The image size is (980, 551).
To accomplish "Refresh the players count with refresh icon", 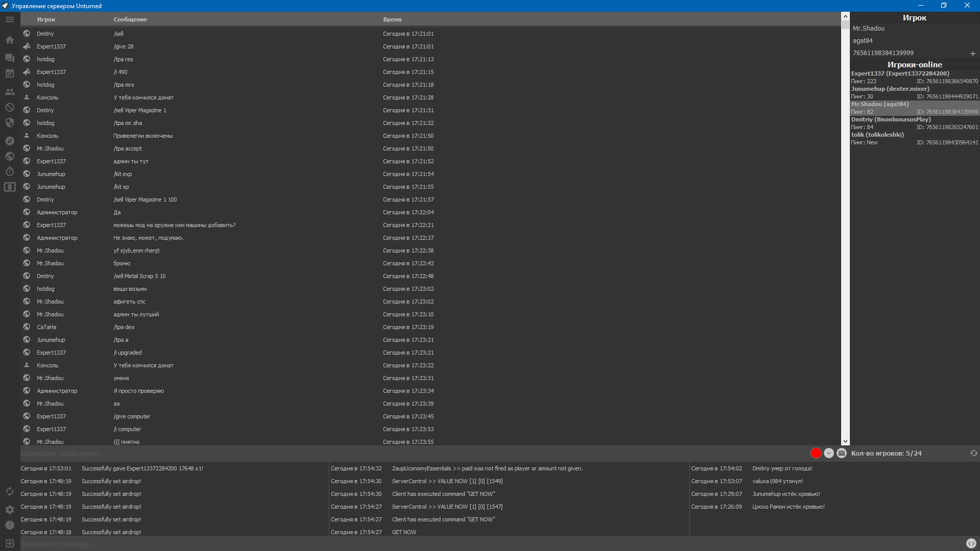I will [x=973, y=453].
